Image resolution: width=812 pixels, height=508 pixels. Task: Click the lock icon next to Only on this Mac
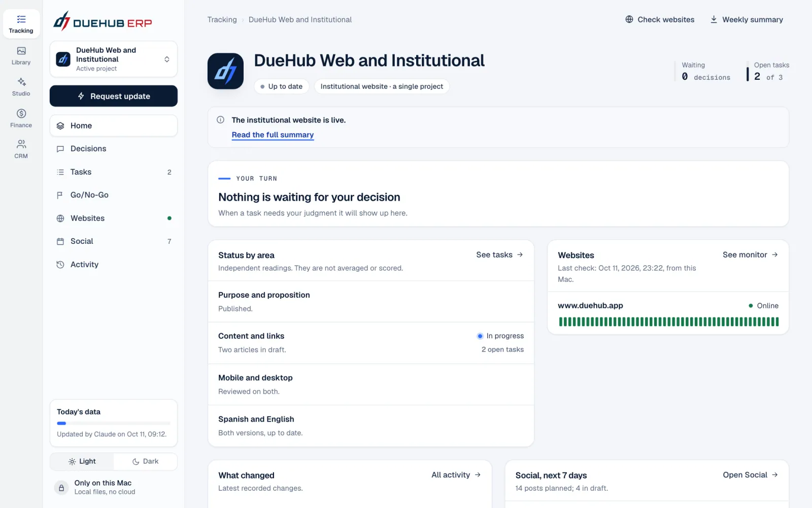(x=61, y=488)
